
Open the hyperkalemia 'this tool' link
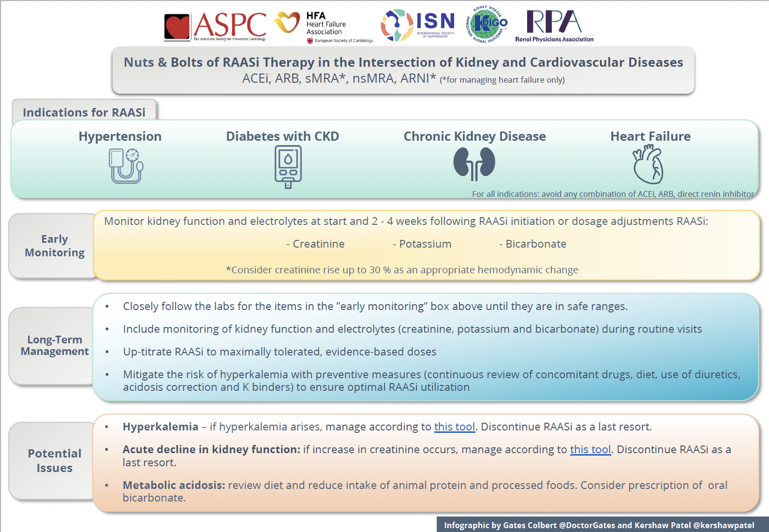point(454,427)
